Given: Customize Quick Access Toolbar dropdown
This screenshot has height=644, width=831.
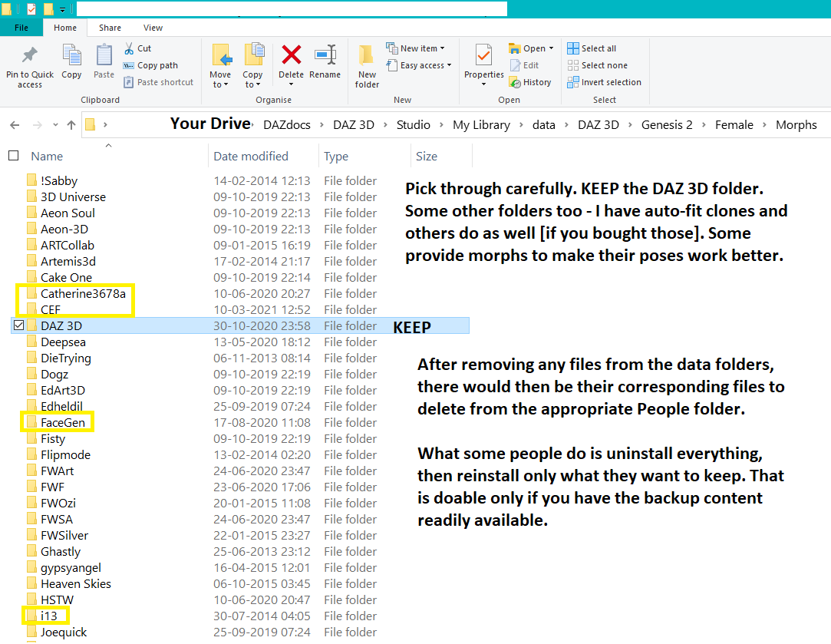Looking at the screenshot, I should click(63, 9).
